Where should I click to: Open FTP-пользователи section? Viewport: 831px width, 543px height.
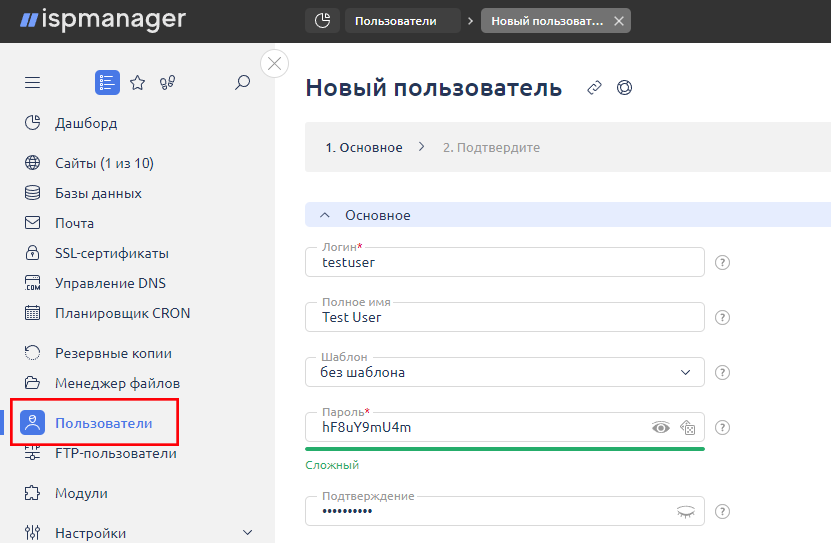click(116, 453)
